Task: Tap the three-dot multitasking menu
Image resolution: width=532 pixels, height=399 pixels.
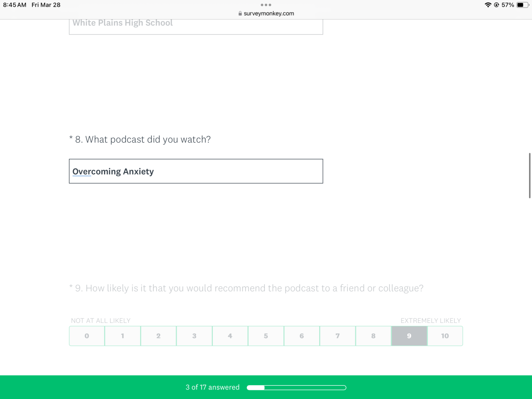Action: (x=266, y=5)
